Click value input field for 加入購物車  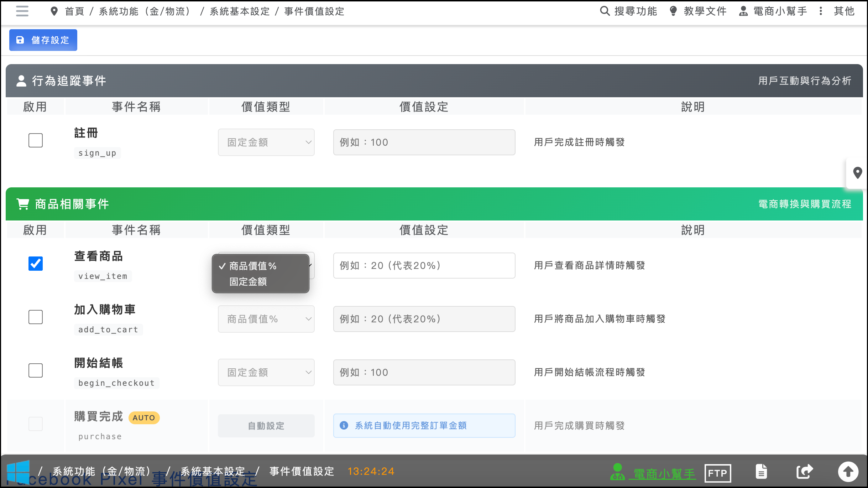click(424, 319)
